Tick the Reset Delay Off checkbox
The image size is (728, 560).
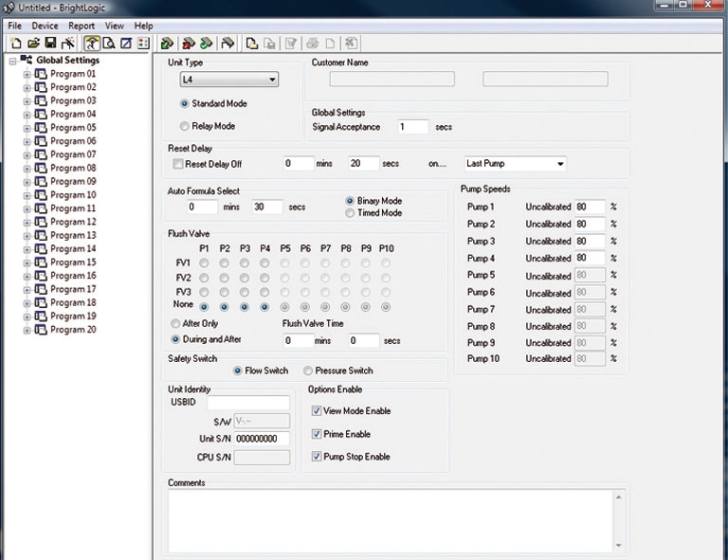(178, 164)
